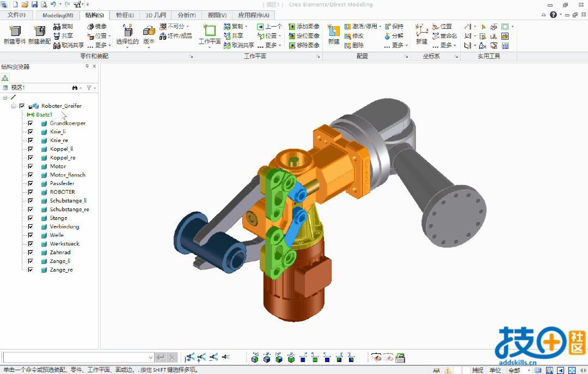The width and height of the screenshot is (588, 374).
Task: Select 复制 in the 零件和装配 group
Action: (63, 27)
